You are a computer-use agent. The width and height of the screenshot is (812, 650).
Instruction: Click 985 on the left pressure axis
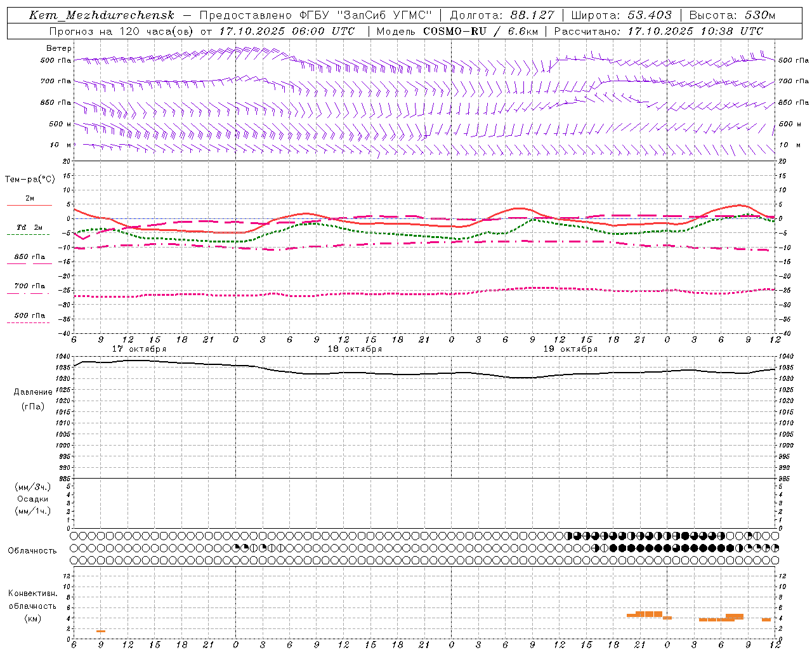pyautogui.click(x=66, y=479)
